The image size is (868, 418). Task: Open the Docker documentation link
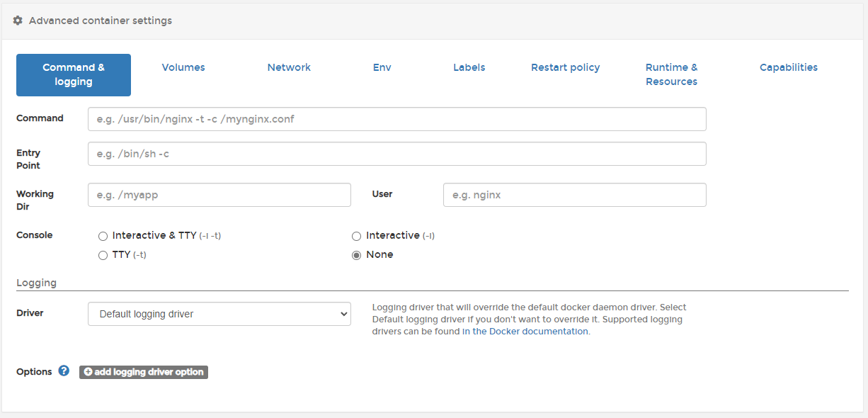[x=526, y=332]
